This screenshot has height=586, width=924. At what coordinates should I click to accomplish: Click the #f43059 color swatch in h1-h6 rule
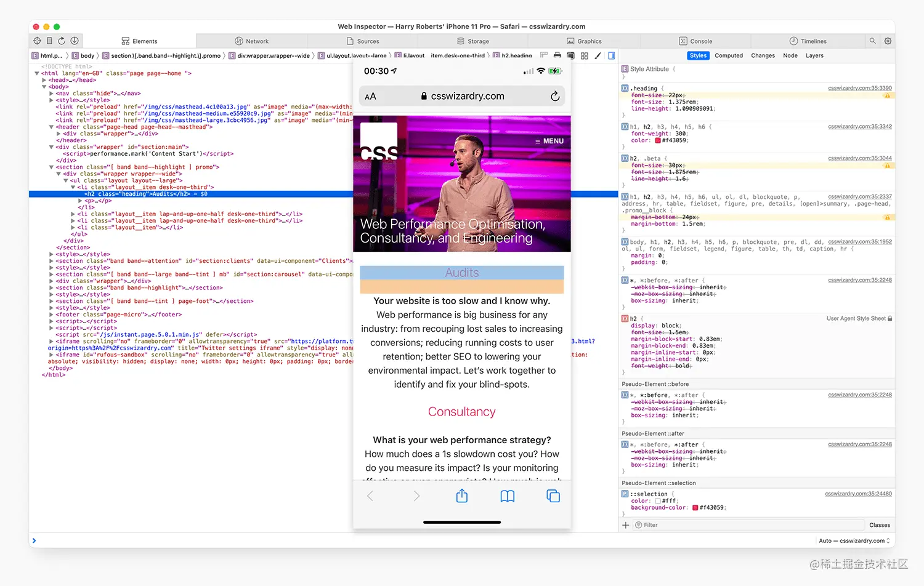point(658,140)
